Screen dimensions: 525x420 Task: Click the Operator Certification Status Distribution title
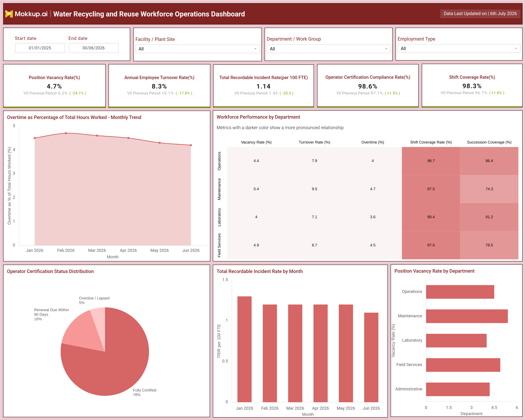(50, 271)
